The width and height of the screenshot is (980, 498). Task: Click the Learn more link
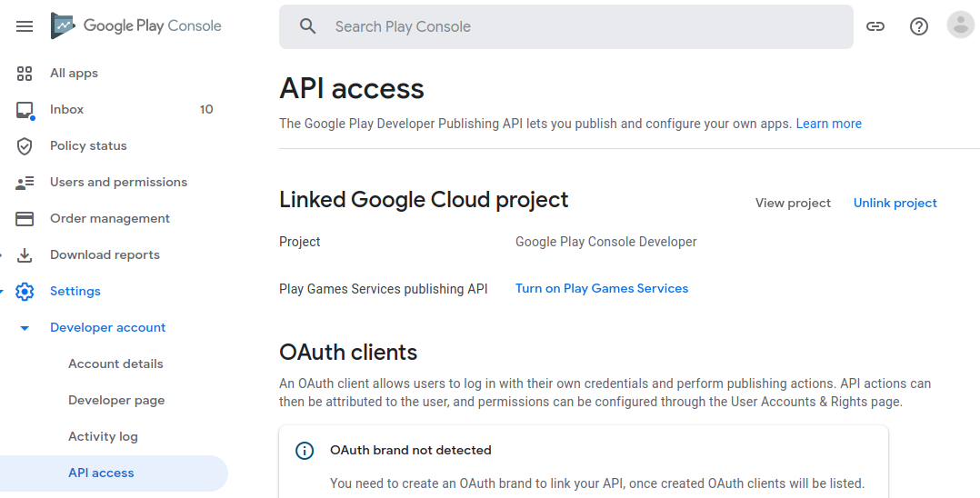(829, 124)
